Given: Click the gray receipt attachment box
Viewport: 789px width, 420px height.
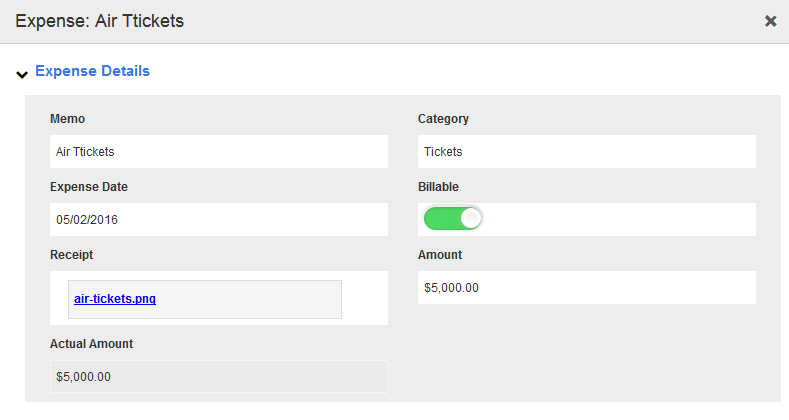Looking at the screenshot, I should [x=250, y=299].
